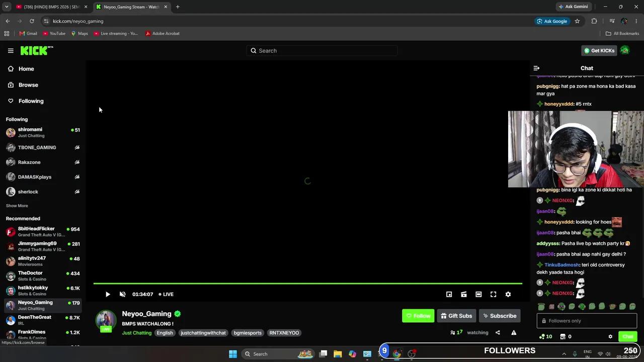The image size is (644, 362).
Task: Open the Gmail bookmark
Action: [x=28, y=34]
